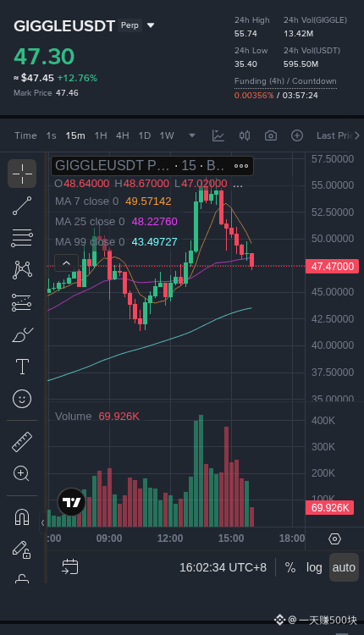
Task: Select the XABCD pattern tool
Action: point(22,270)
